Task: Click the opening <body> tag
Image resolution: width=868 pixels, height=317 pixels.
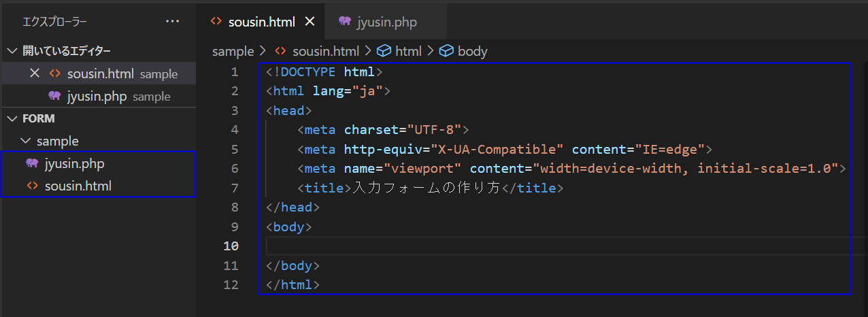Action: pyautogui.click(x=289, y=227)
